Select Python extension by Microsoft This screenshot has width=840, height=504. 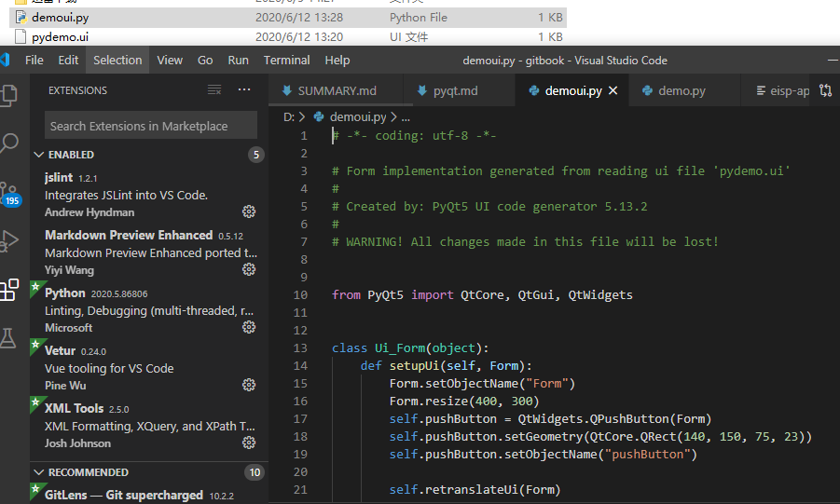(149, 310)
